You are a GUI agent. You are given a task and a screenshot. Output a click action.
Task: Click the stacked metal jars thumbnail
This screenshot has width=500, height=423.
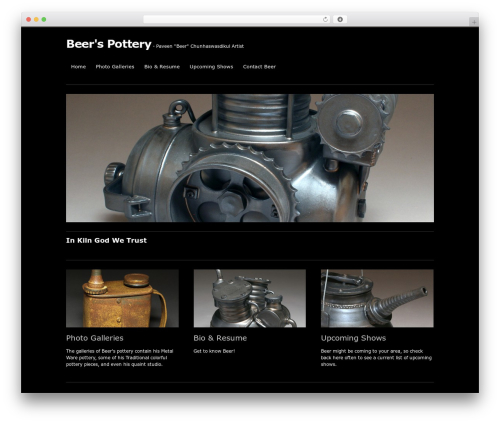[250, 298]
